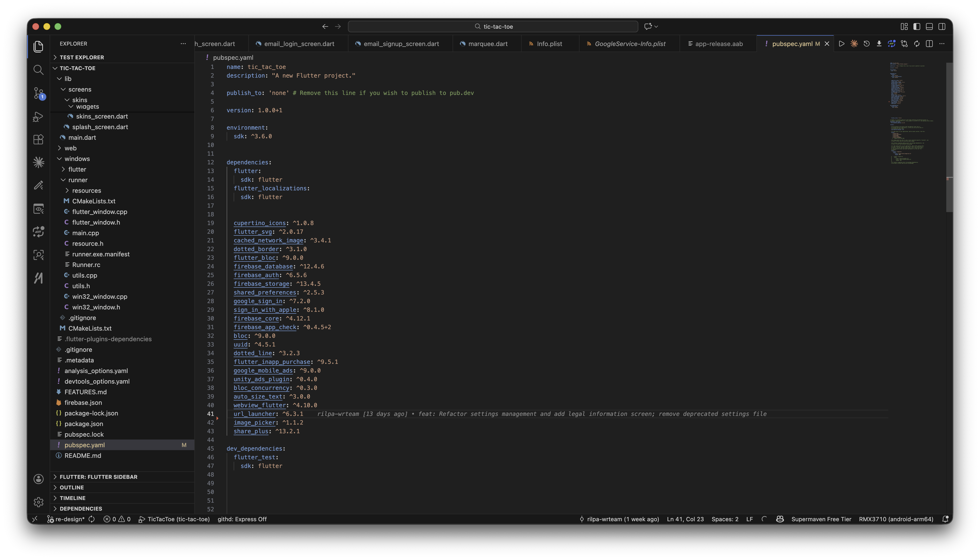Go forward with the right arrow navigation
Image resolution: width=980 pixels, height=560 pixels.
(338, 27)
